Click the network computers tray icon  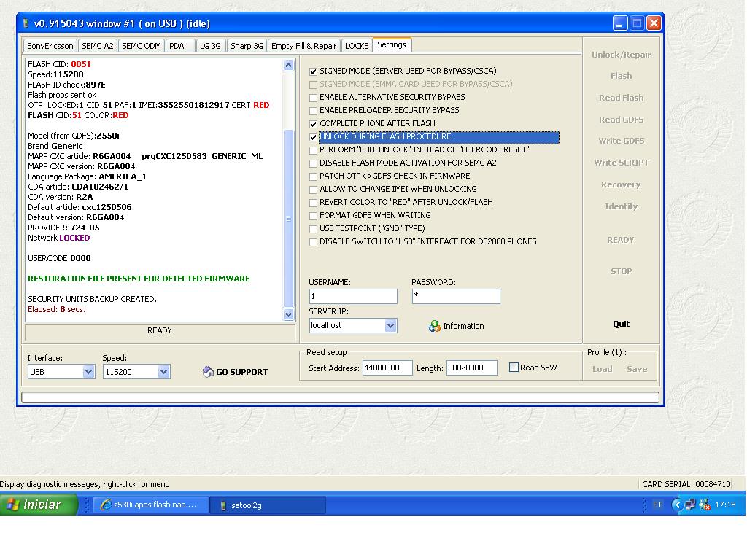[x=690, y=505]
